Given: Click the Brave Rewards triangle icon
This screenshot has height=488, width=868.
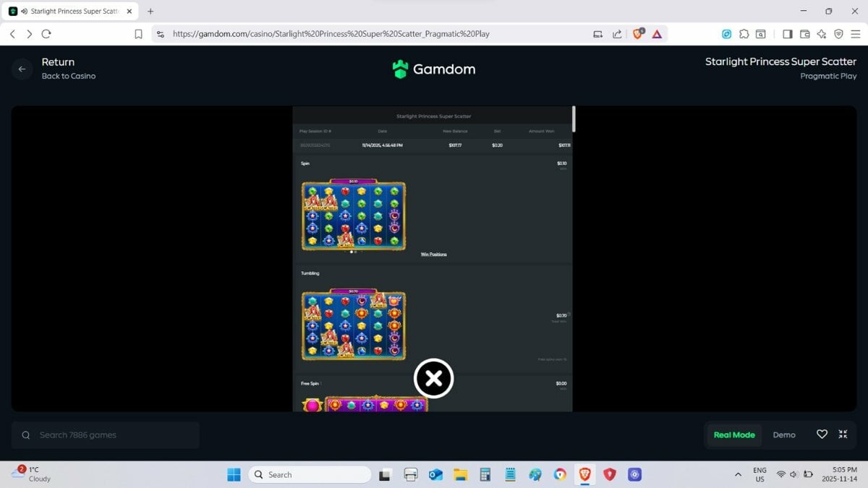Looking at the screenshot, I should [657, 34].
